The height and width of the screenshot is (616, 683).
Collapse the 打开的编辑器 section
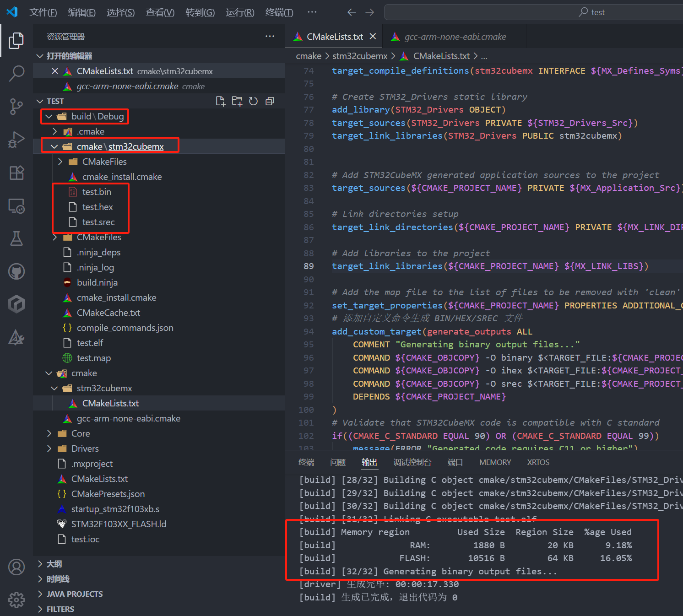click(x=159, y=56)
